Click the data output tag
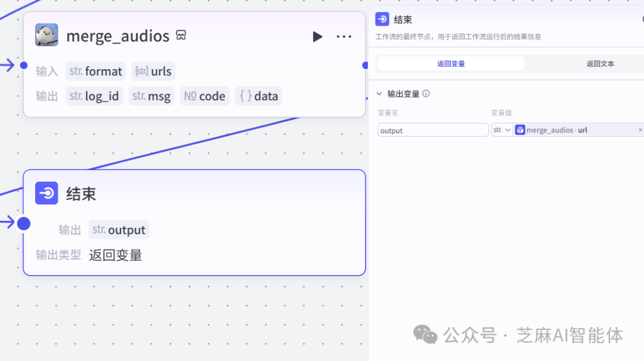The height and width of the screenshot is (361, 644). coord(259,96)
